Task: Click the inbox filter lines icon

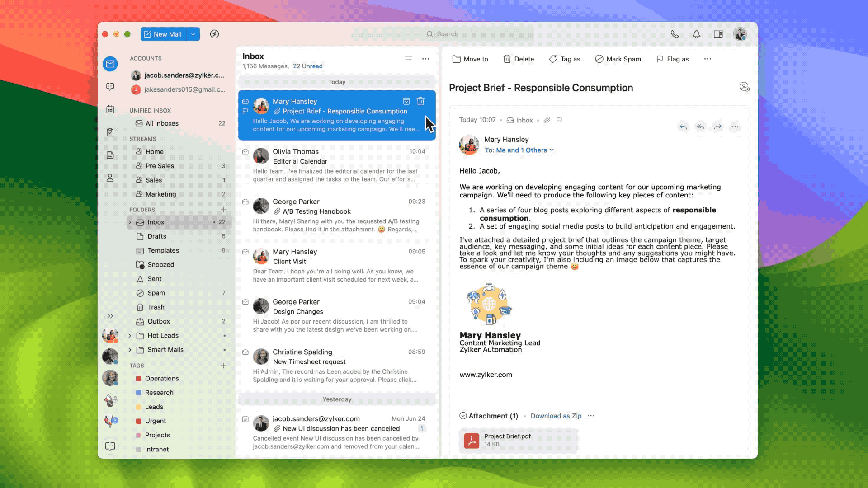Action: 408,59
